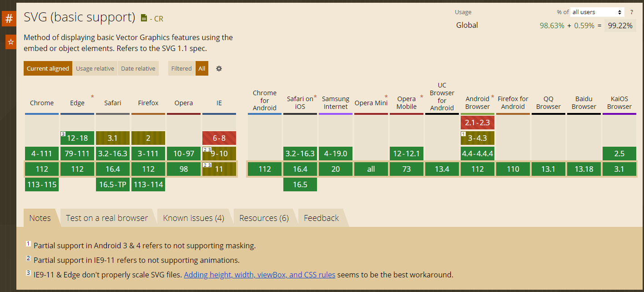Click Firefox for Android column header
This screenshot has width=644, height=292.
tap(513, 102)
